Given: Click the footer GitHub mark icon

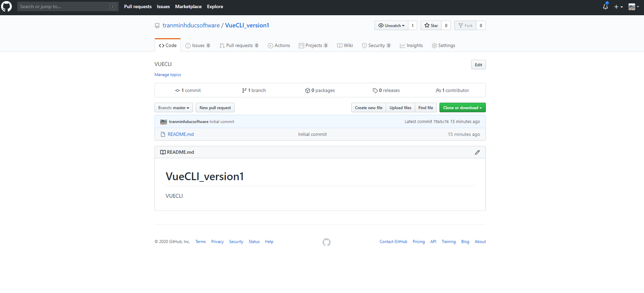Looking at the screenshot, I should (x=327, y=242).
